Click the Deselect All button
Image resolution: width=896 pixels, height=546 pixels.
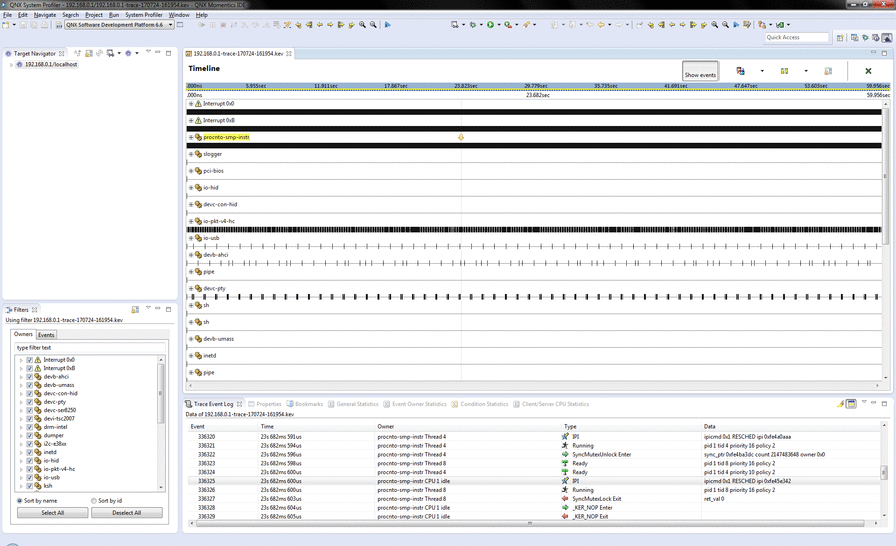pyautogui.click(x=126, y=513)
